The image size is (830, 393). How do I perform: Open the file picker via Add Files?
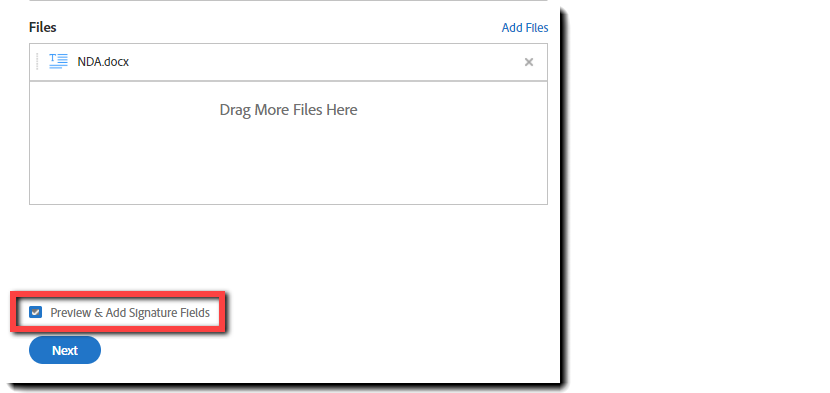tap(525, 28)
